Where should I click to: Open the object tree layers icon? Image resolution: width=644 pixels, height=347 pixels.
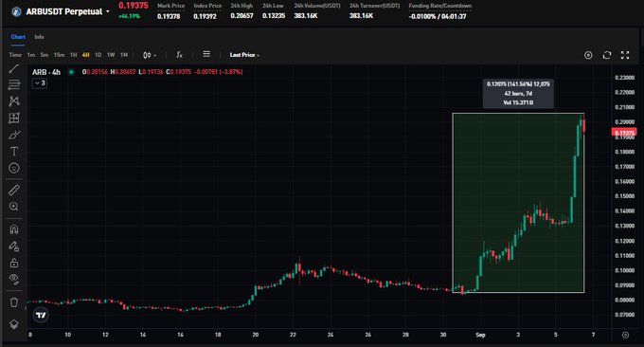point(14,324)
